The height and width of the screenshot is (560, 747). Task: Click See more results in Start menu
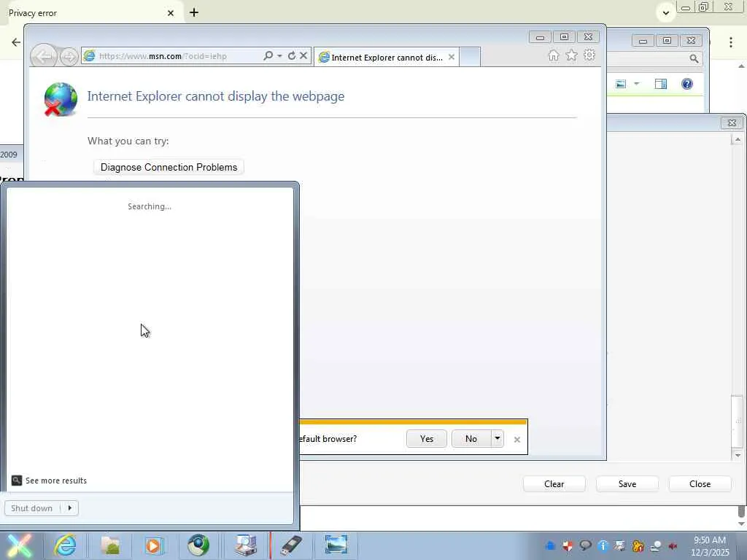click(50, 481)
